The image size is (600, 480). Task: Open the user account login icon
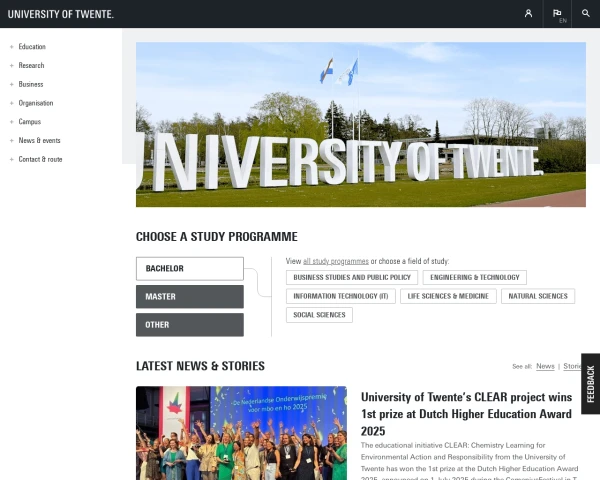pos(528,14)
